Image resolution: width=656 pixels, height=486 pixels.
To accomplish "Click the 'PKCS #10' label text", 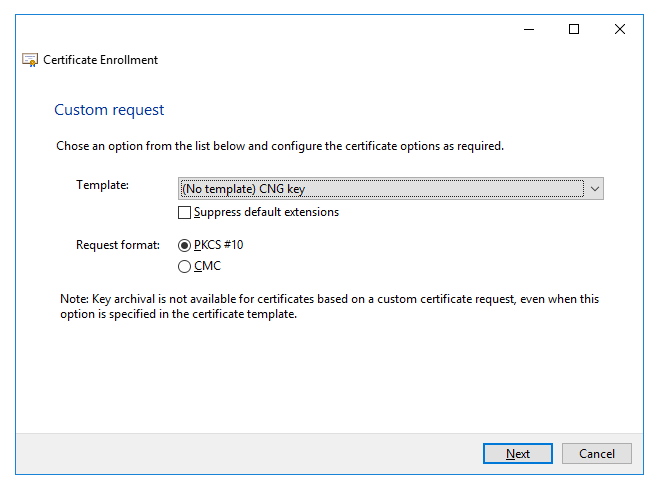I will click(x=218, y=245).
